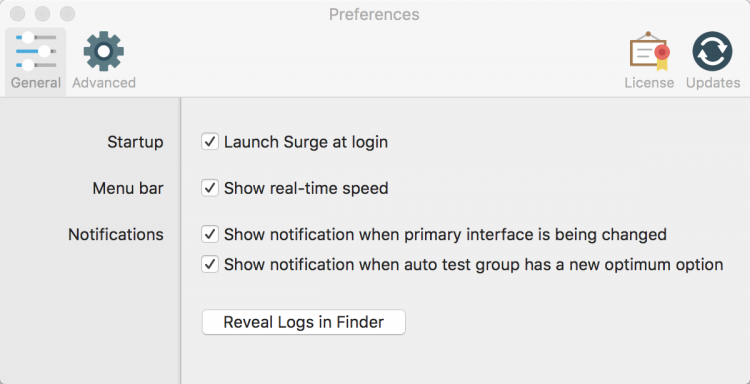Go to the Updates pane label
The height and width of the screenshot is (384, 750).
click(713, 83)
